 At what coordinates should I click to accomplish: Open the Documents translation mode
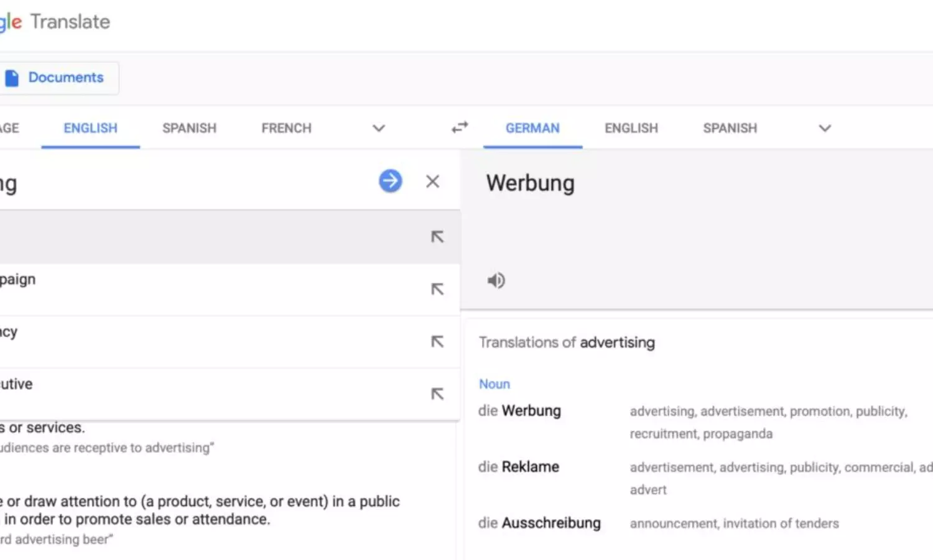[x=65, y=78]
